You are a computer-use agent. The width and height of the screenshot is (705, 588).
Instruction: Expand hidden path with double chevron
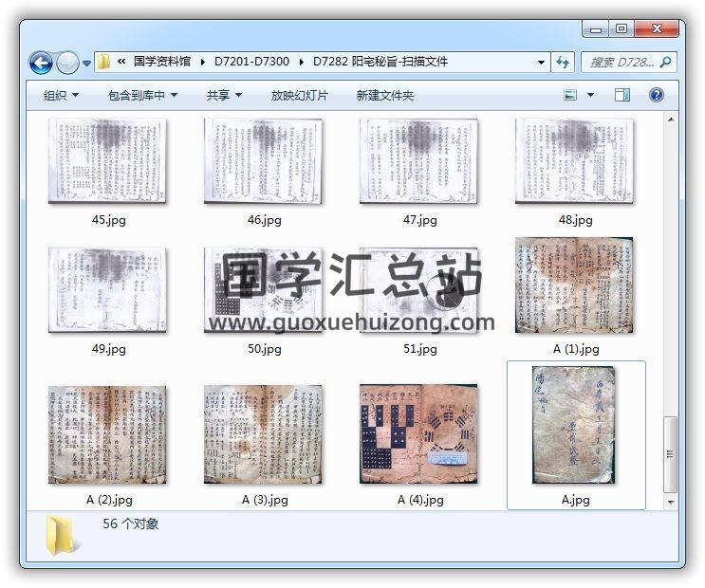coord(121,61)
